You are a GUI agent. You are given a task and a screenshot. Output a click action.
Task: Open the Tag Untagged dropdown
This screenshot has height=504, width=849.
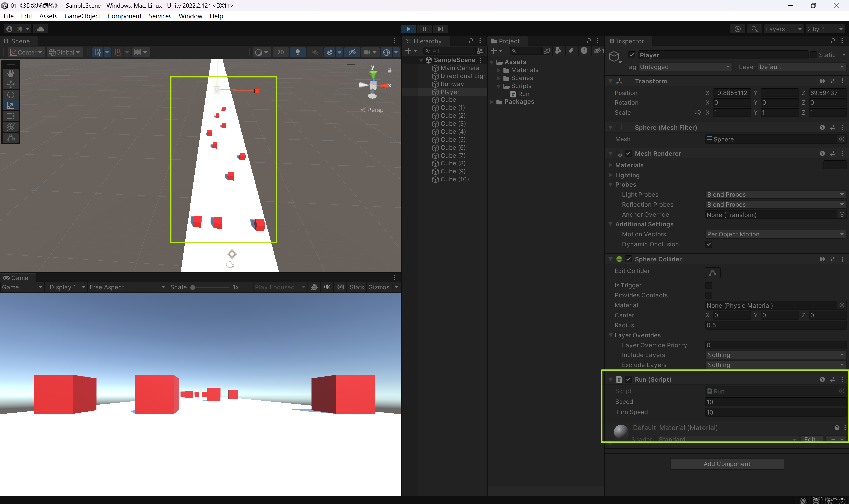pos(685,67)
